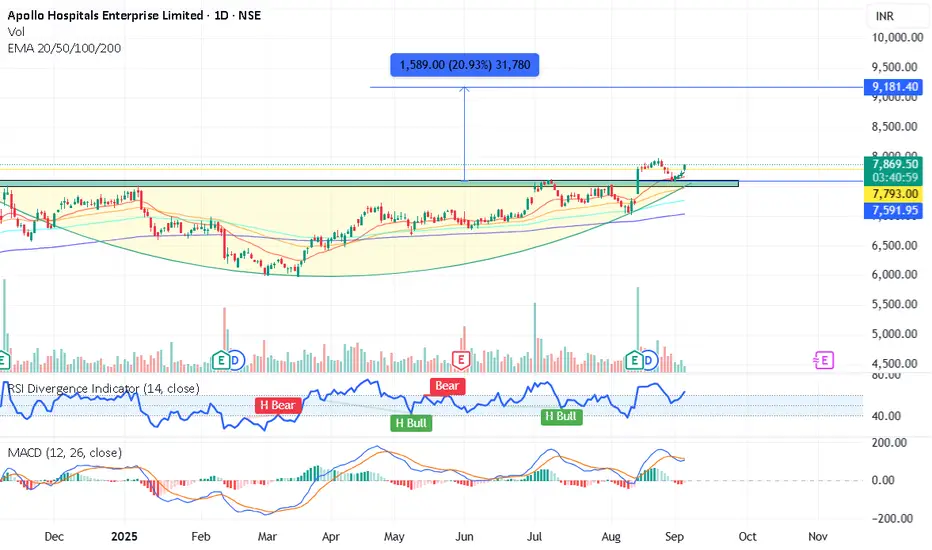Screen dimensions: 932x550
Task: Click green earnings E marker in August
Action: (x=634, y=360)
